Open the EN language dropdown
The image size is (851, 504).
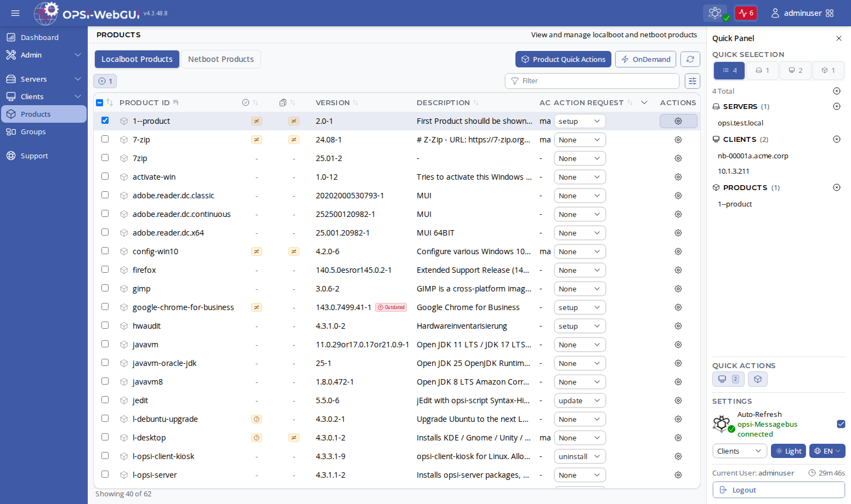pyautogui.click(x=827, y=451)
